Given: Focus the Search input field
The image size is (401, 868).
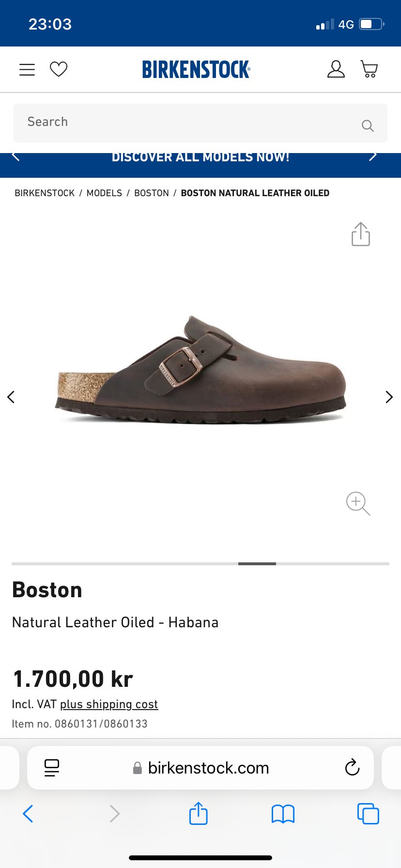Looking at the screenshot, I should point(200,123).
